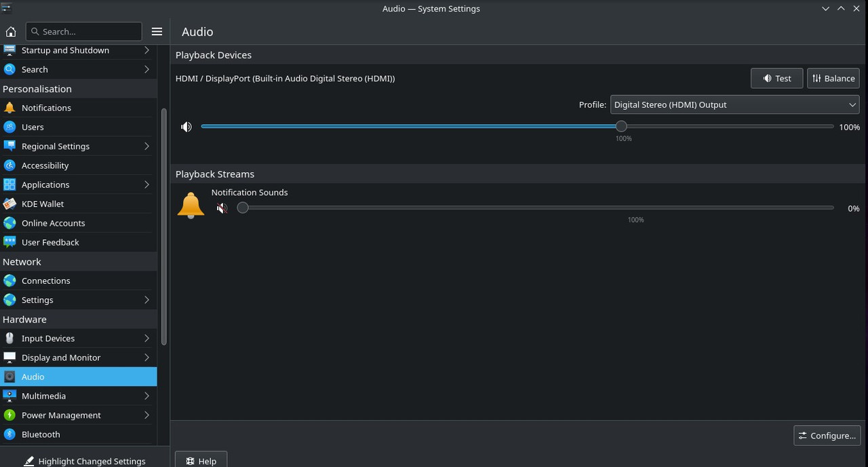868x467 pixels.
Task: Click the Home icon in the sidebar header
Action: click(11, 31)
